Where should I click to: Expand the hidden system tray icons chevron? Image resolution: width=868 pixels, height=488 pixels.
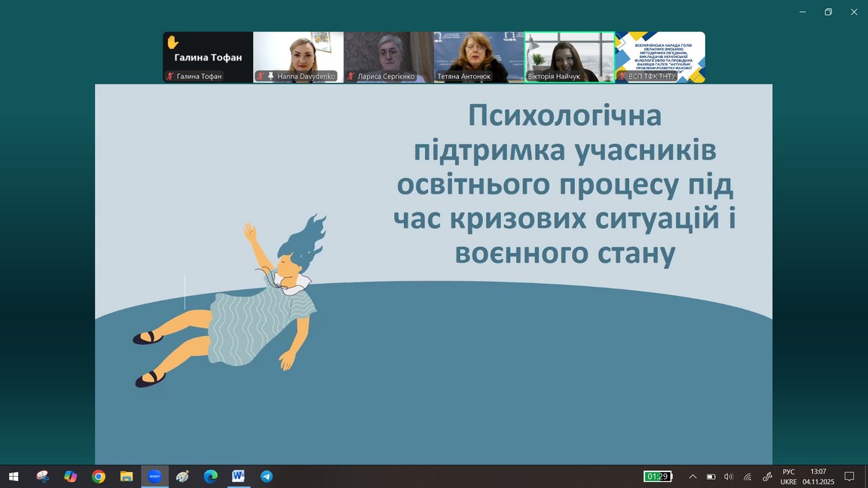tap(692, 476)
